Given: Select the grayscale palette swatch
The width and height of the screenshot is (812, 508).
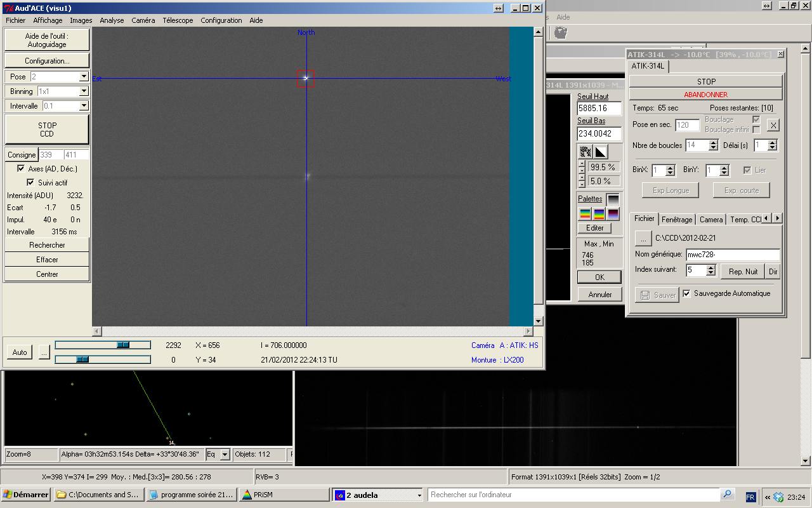Looking at the screenshot, I should [x=613, y=199].
